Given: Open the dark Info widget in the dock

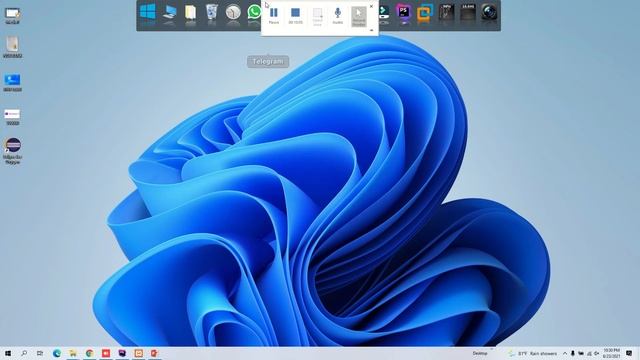Looking at the screenshot, I should click(x=447, y=13).
